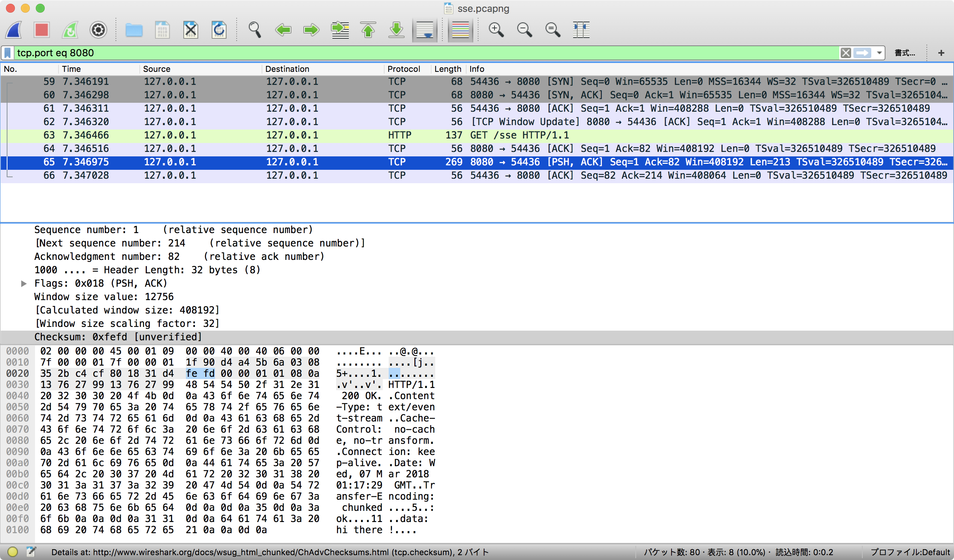Toggle packet list colorization
This screenshot has width=954, height=560.
tap(460, 30)
